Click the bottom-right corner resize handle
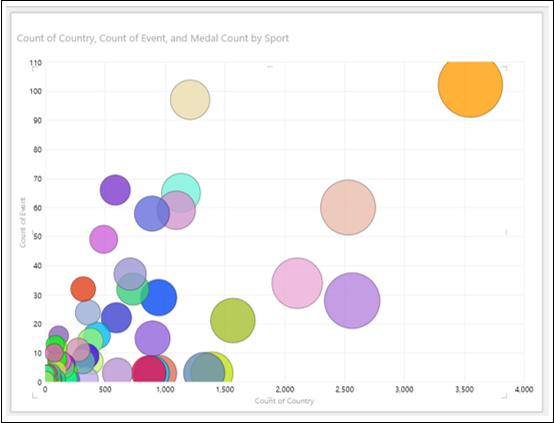 [505, 396]
